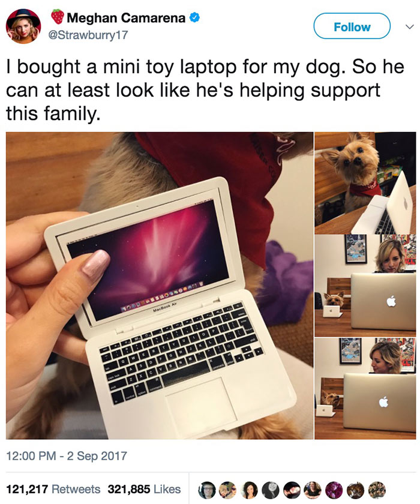The image size is (420, 504).
Task: Open photo of dog looking up at laptop
Action: pos(365,183)
